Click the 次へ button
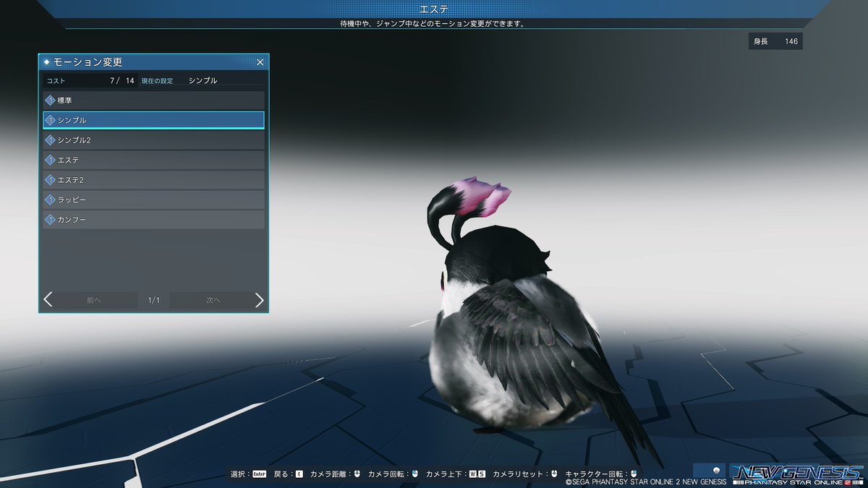This screenshot has height=488, width=868. [x=212, y=300]
